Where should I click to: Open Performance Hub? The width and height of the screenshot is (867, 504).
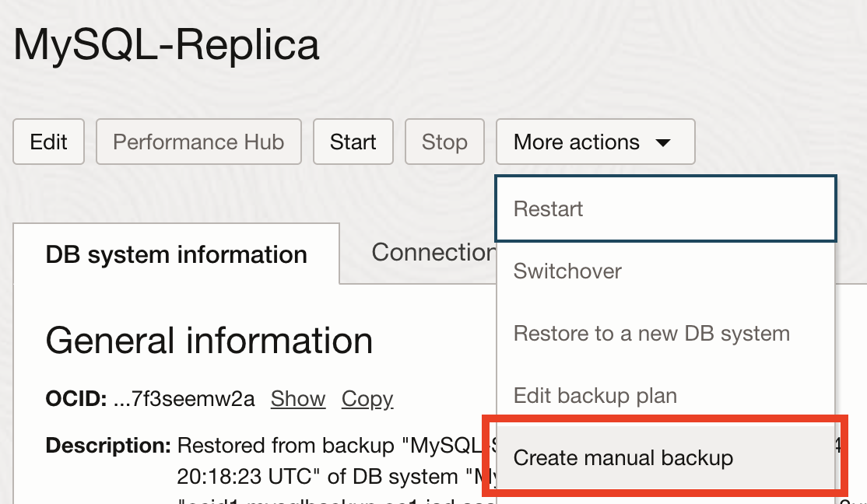[x=198, y=142]
